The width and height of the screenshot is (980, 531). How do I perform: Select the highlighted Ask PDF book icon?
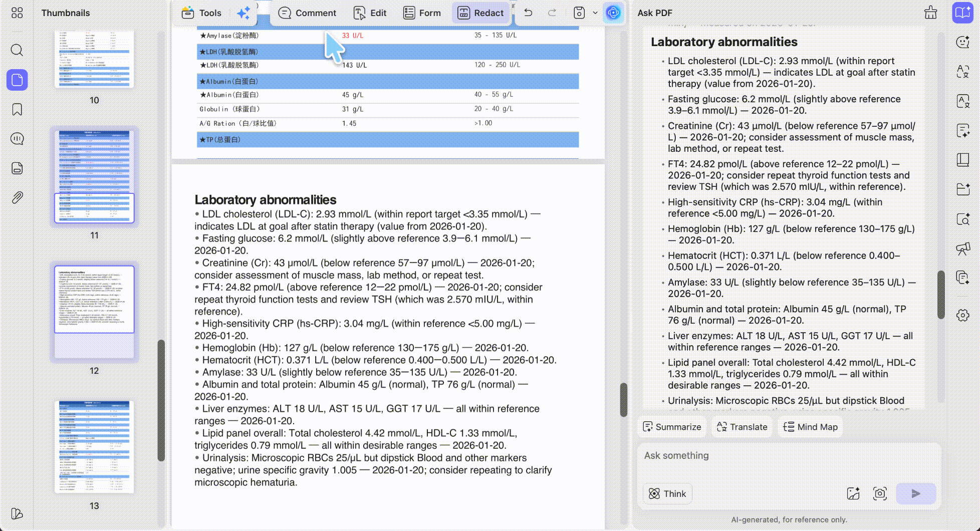(962, 13)
